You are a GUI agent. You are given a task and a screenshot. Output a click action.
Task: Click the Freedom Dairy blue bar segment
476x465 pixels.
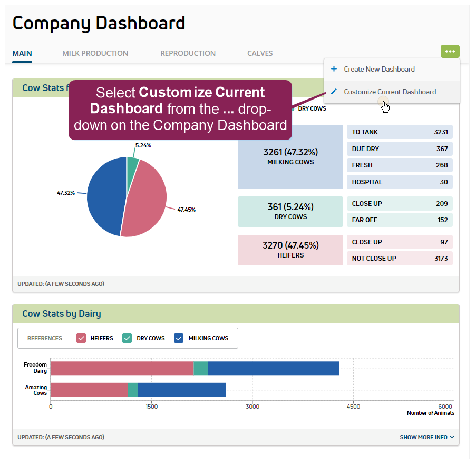point(273,369)
